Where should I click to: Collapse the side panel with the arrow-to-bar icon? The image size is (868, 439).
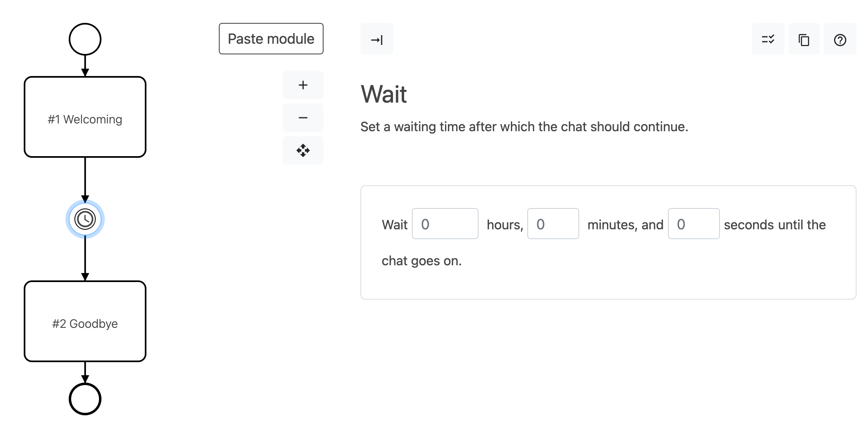click(x=376, y=39)
